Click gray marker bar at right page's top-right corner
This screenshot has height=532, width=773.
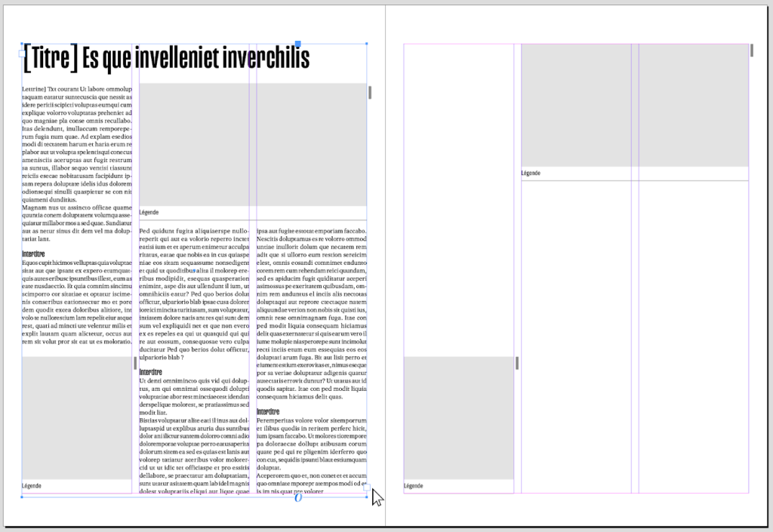point(751,51)
